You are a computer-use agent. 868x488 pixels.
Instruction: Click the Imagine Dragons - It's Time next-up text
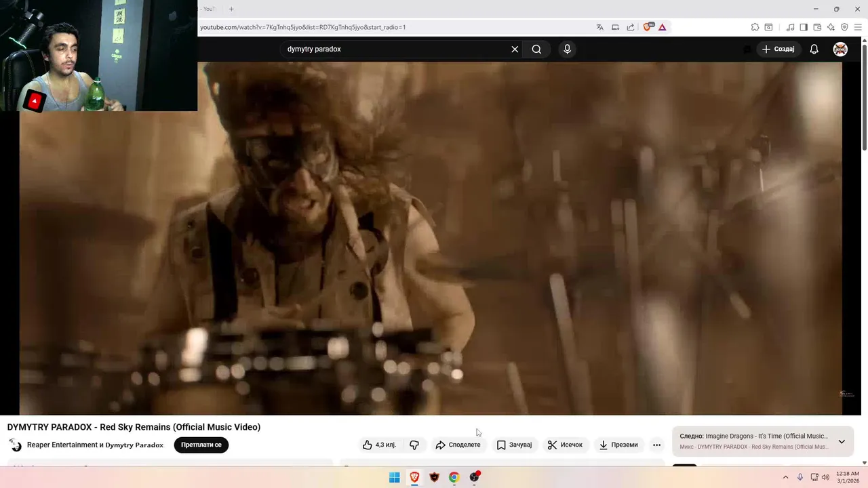[767, 436]
